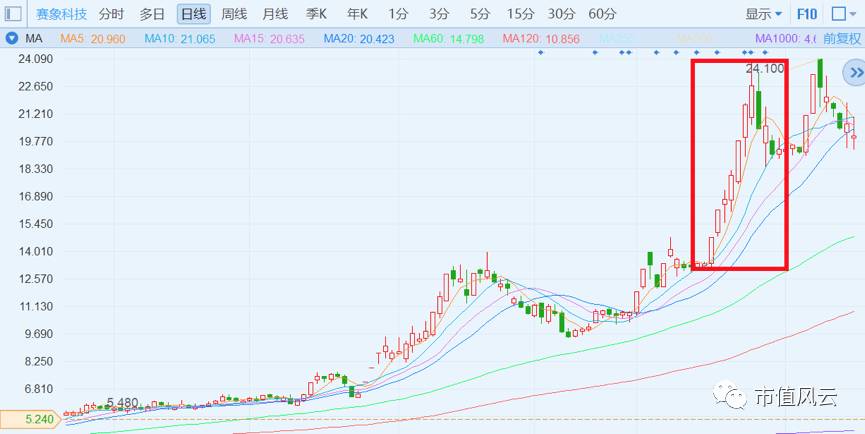Open the layout dropdown arrow at top right
The width and height of the screenshot is (865, 434).
(x=854, y=15)
